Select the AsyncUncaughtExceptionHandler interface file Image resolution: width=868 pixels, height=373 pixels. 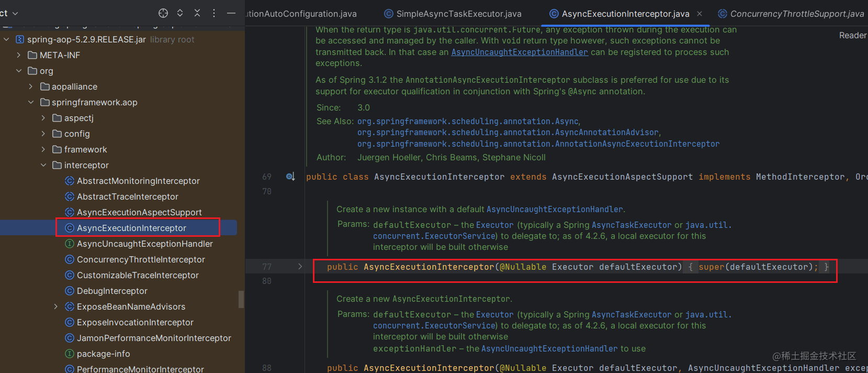(144, 244)
